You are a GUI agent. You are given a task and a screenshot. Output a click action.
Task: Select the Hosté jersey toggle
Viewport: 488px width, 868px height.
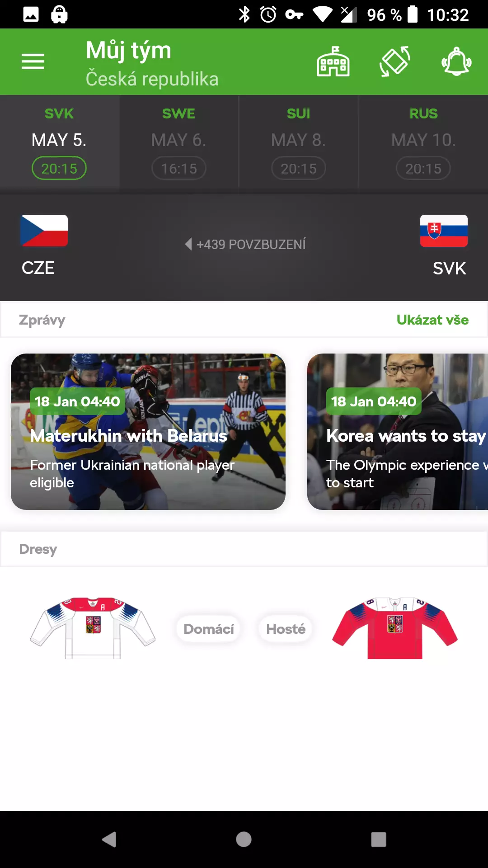tap(286, 629)
